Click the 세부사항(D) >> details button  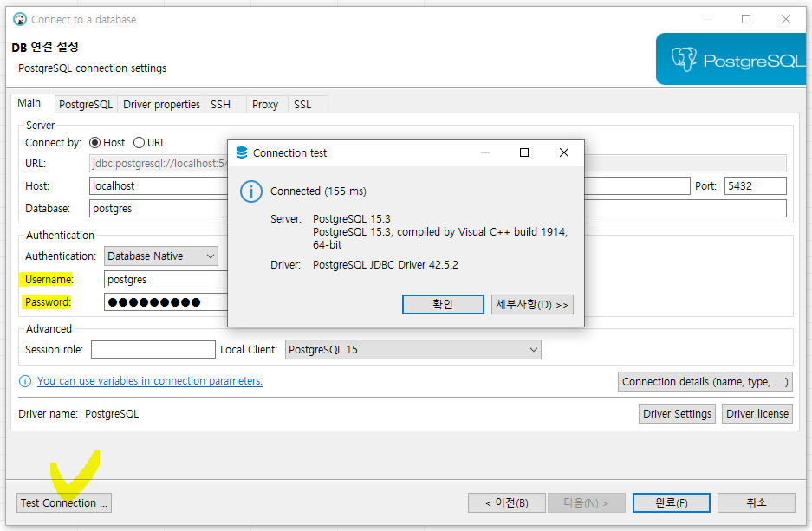tap(532, 304)
